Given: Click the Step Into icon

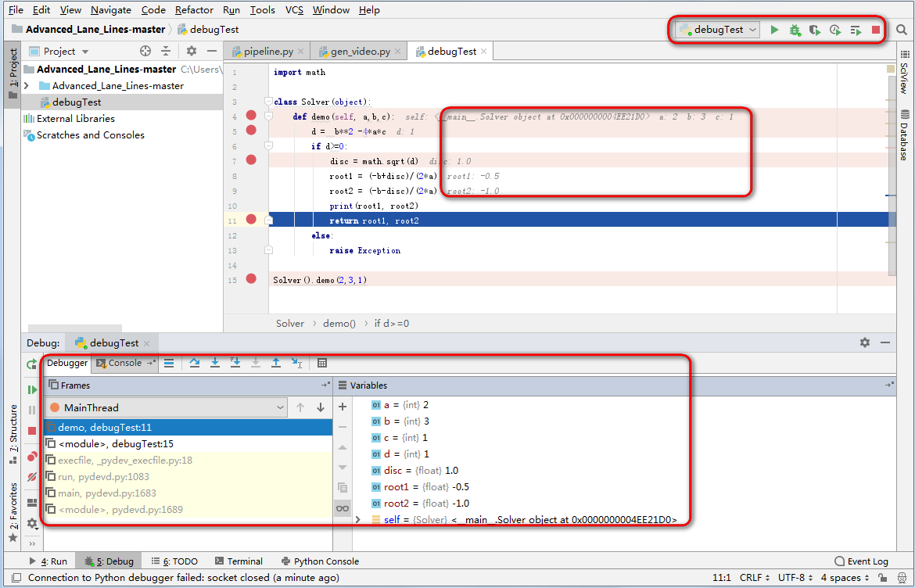Looking at the screenshot, I should coord(215,363).
